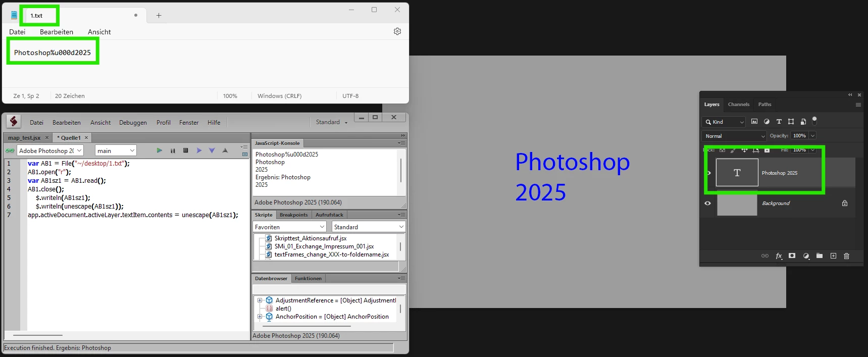Filter layers by shape layer icon
Viewport: 868px width, 357px height.
(791, 122)
